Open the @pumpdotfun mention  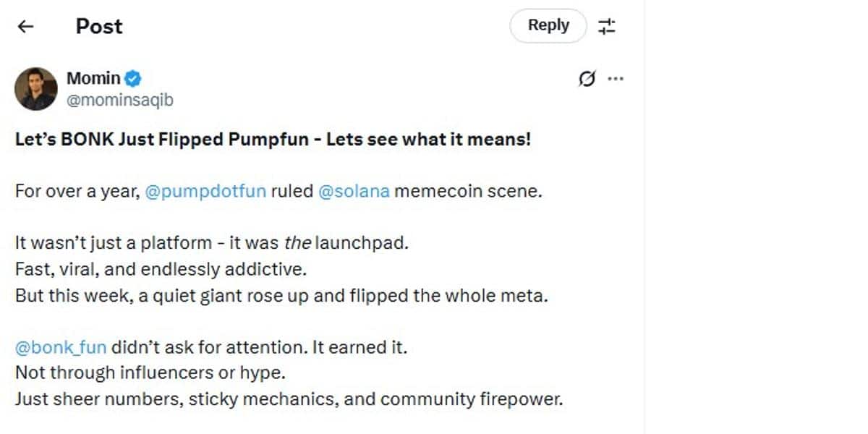click(x=205, y=192)
